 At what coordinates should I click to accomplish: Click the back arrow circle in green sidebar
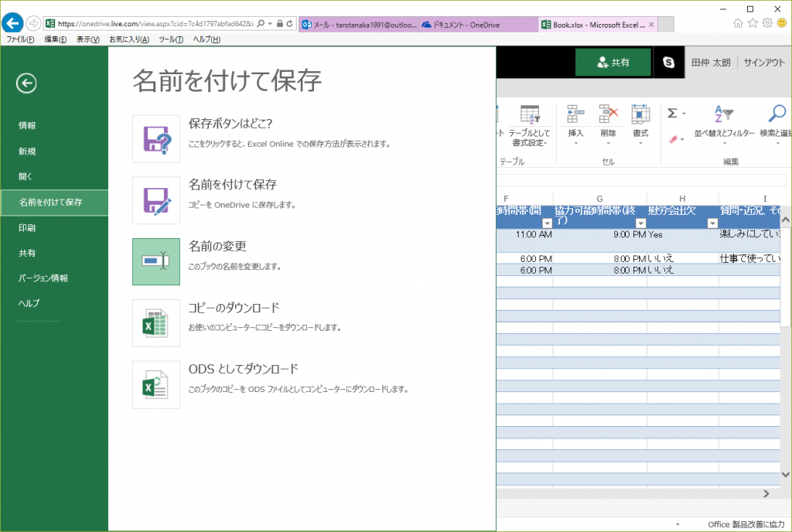click(x=26, y=84)
